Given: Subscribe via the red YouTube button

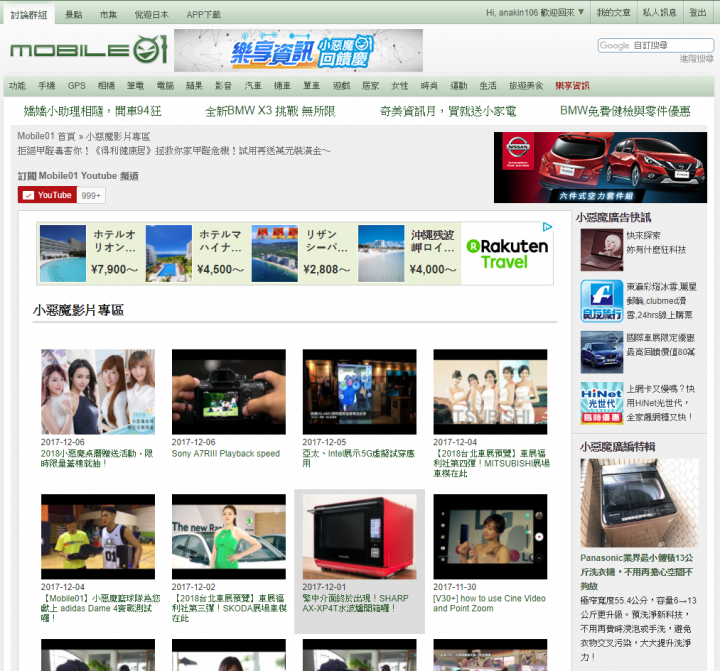Looking at the screenshot, I should coord(47,195).
